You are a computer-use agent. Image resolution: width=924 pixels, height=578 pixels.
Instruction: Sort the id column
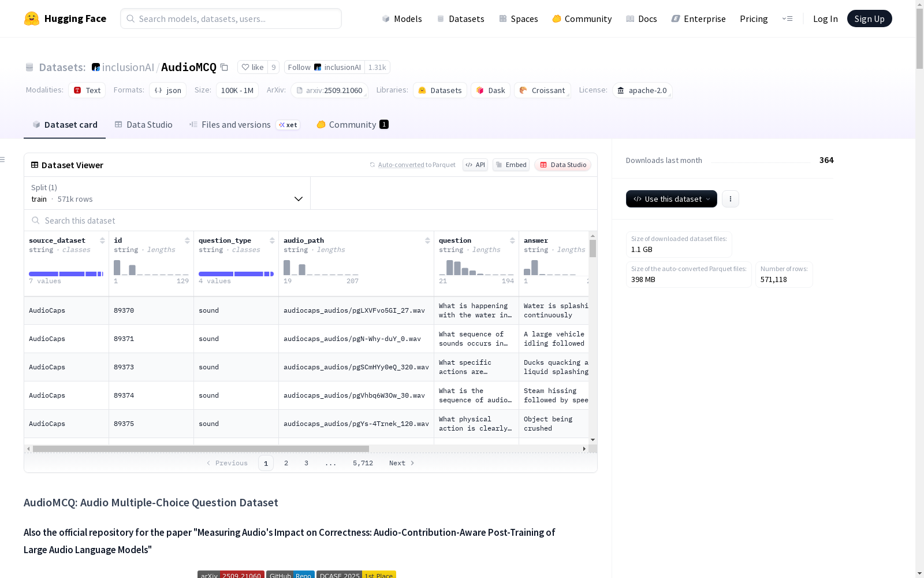point(187,240)
